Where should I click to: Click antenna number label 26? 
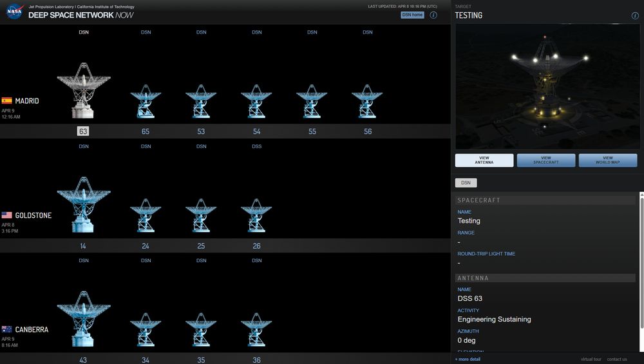coord(257,246)
